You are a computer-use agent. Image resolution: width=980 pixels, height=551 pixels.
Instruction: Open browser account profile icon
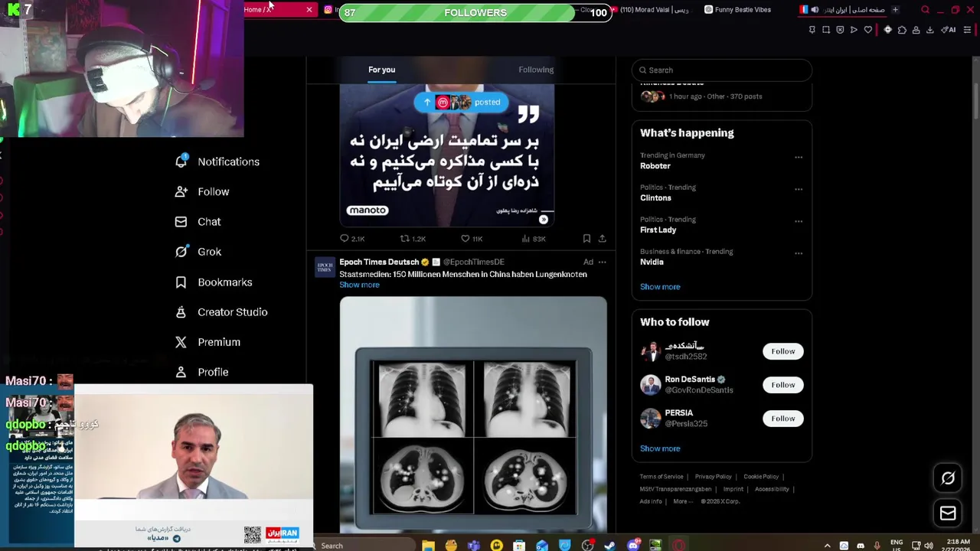point(916,30)
